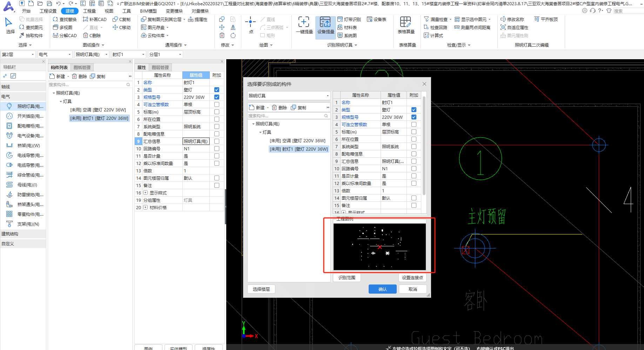Viewport: 644px width, 350px height.
Task: Click the 设置连接点 button
Action: [412, 277]
